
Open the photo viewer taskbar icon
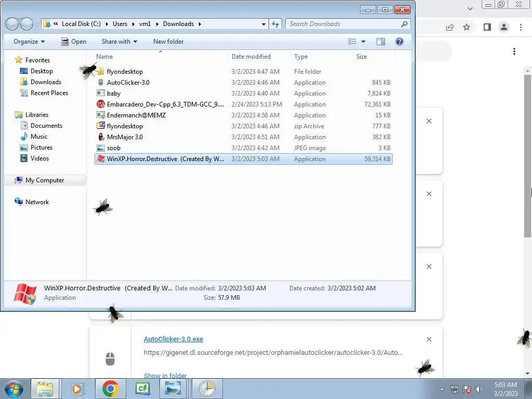pos(173,389)
